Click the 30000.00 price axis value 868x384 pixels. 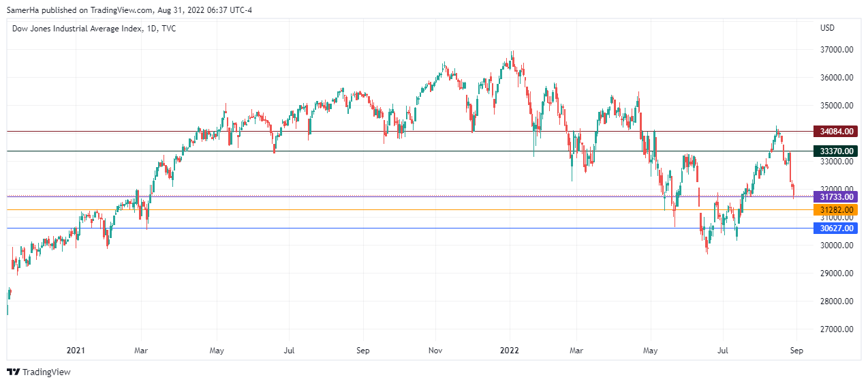837,246
